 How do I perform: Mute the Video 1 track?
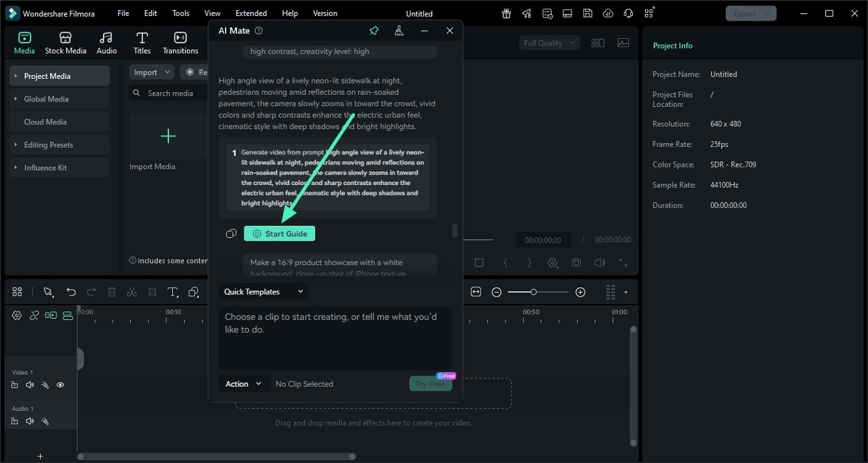point(29,385)
